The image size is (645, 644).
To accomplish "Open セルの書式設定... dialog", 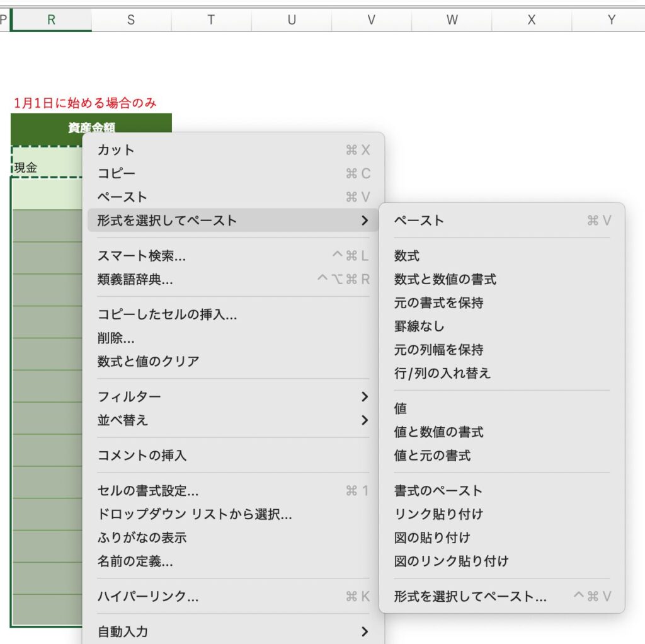I will click(148, 490).
